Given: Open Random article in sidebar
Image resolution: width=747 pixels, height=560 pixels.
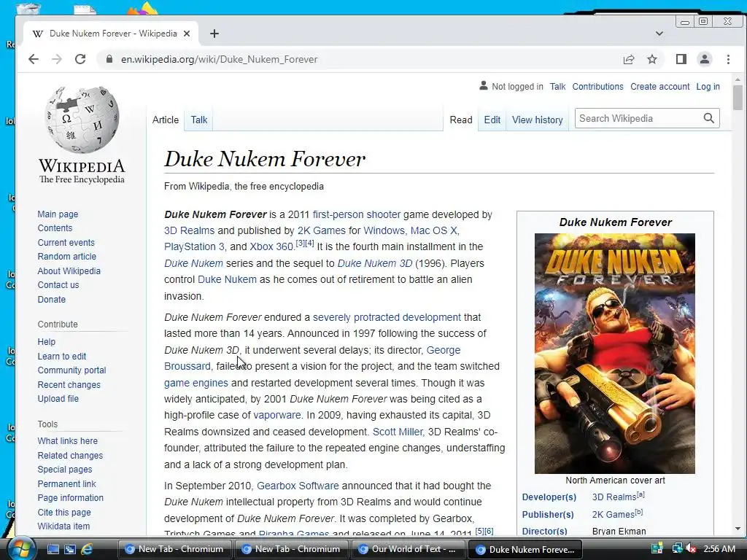Looking at the screenshot, I should point(66,256).
